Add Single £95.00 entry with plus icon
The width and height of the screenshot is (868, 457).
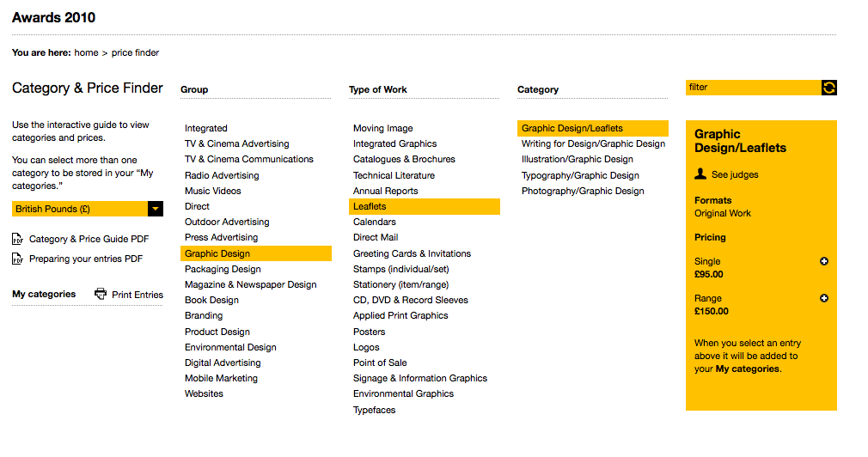tap(824, 261)
